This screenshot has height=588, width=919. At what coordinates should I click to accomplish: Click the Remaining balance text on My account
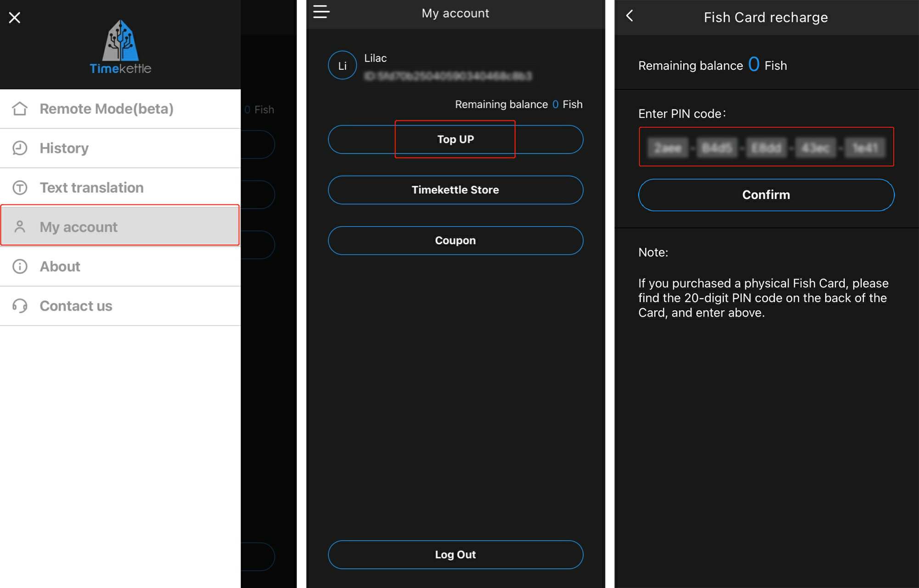(519, 104)
